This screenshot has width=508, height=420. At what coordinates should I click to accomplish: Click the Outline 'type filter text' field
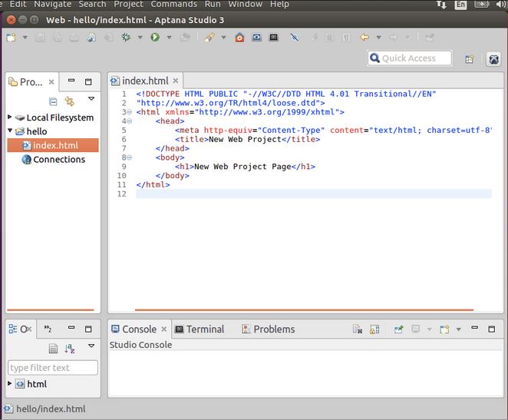pyautogui.click(x=53, y=368)
